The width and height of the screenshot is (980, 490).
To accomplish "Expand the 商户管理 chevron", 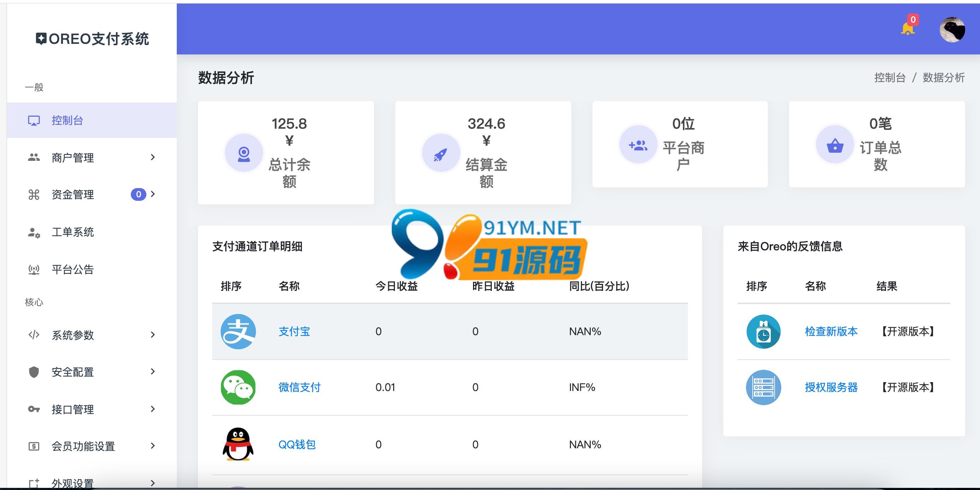I will point(153,157).
